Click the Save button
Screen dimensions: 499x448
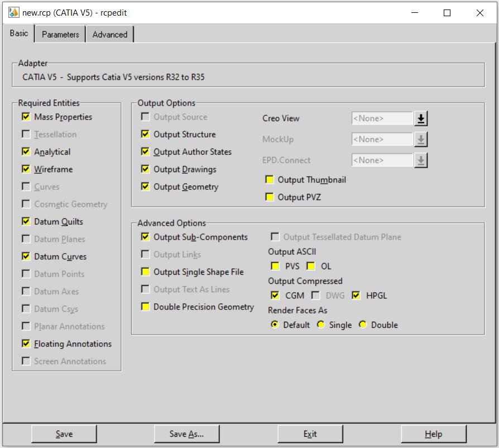64,434
